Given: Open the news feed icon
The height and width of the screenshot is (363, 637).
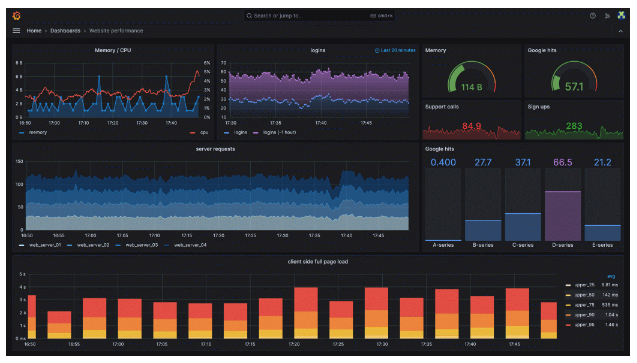Looking at the screenshot, I should tap(607, 16).
